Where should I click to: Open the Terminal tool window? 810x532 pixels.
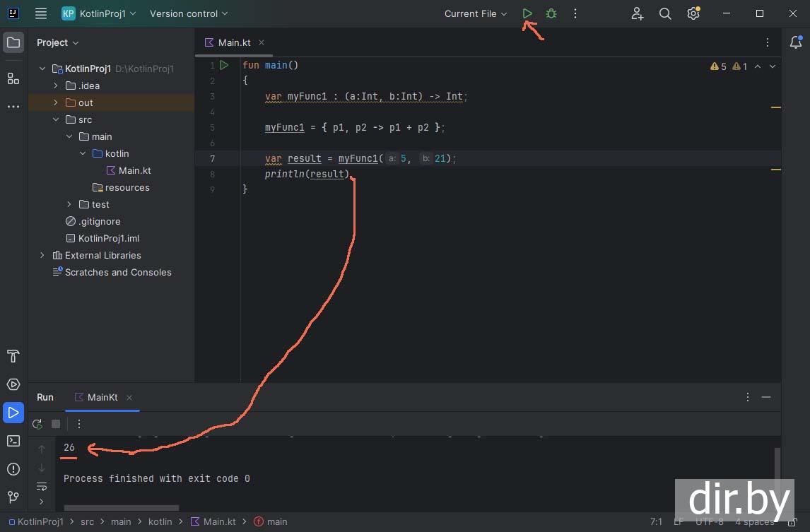13,441
